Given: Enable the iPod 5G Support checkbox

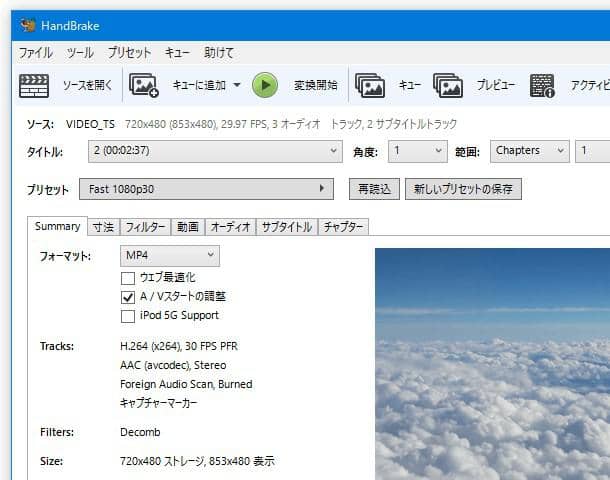Looking at the screenshot, I should pyautogui.click(x=128, y=316).
